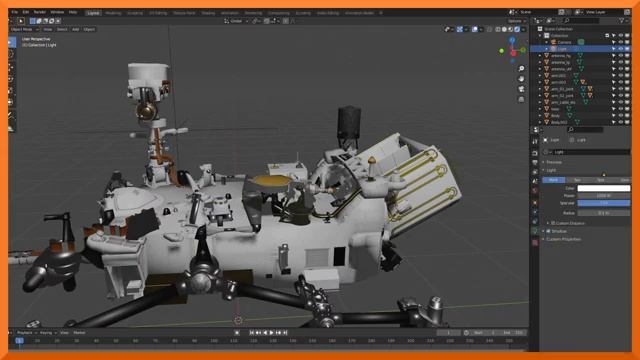Expand the arm_cable_obj item in outliner

click(540, 102)
